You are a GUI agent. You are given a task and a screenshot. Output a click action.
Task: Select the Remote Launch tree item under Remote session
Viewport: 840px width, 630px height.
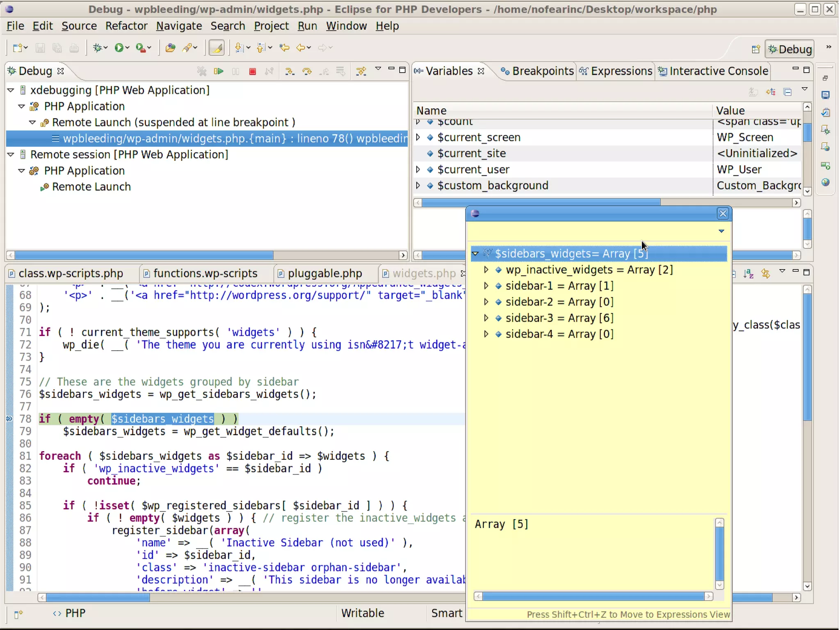pos(91,187)
